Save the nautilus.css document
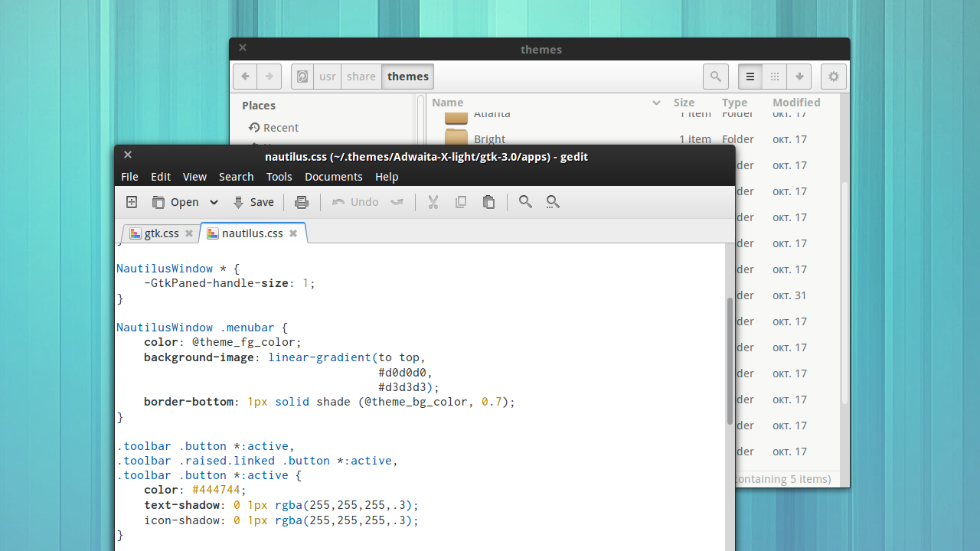Viewport: 980px width, 551px height. pos(253,202)
